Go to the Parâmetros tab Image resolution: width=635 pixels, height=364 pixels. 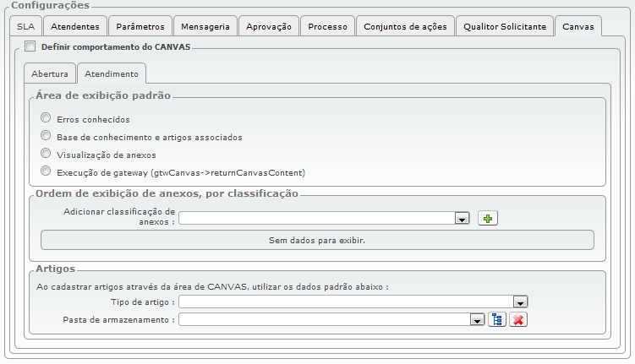click(140, 27)
